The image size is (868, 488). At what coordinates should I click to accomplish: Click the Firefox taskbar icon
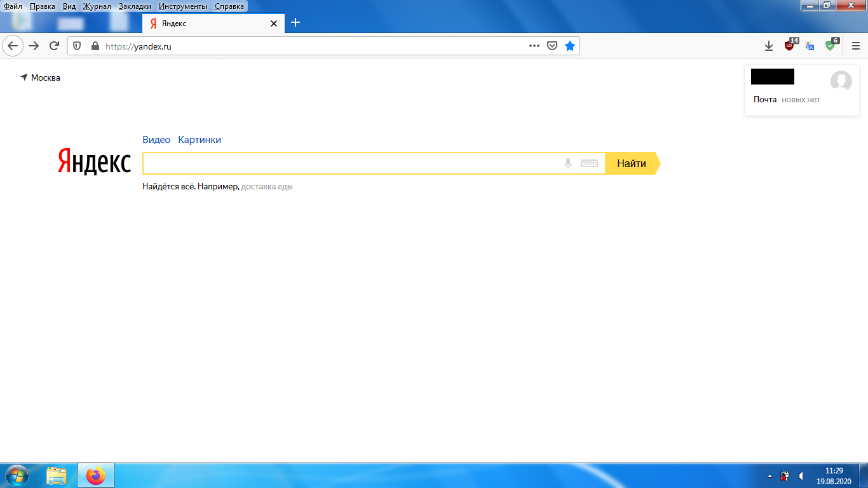[x=96, y=475]
